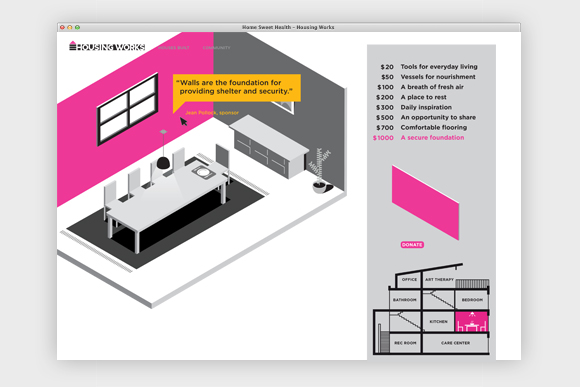Close the browser window with red button
Screen dimensions: 580x387
pos(63,27)
